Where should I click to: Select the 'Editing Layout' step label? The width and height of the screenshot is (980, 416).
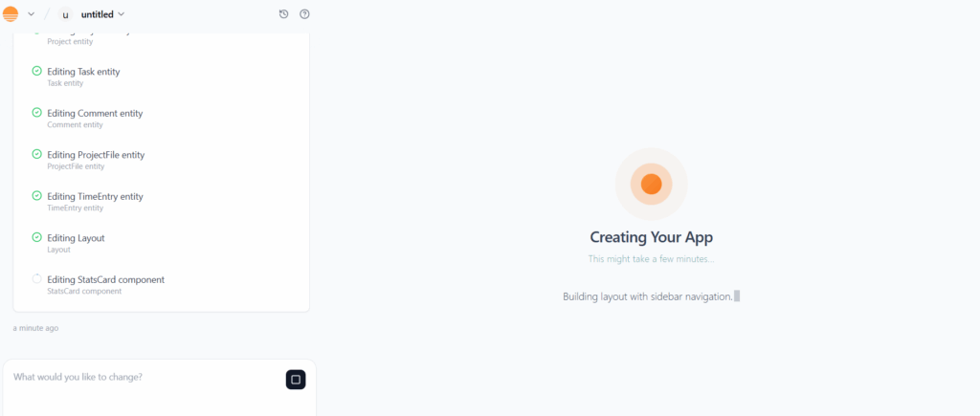[76, 238]
